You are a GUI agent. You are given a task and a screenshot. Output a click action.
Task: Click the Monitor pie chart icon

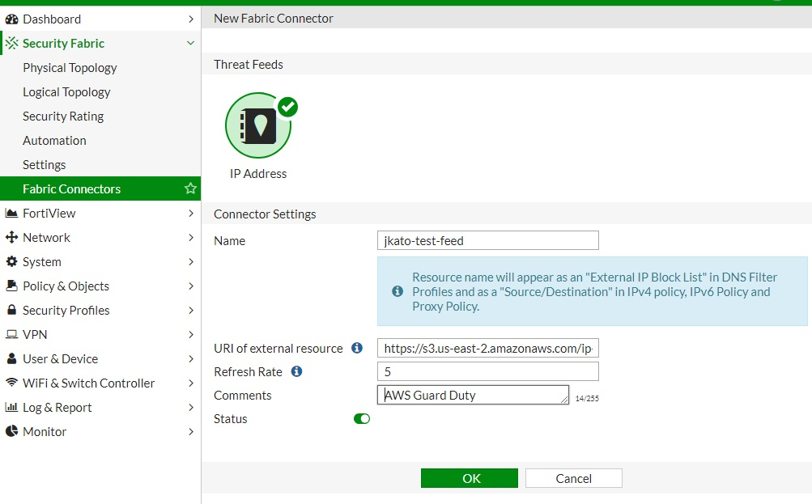(11, 431)
